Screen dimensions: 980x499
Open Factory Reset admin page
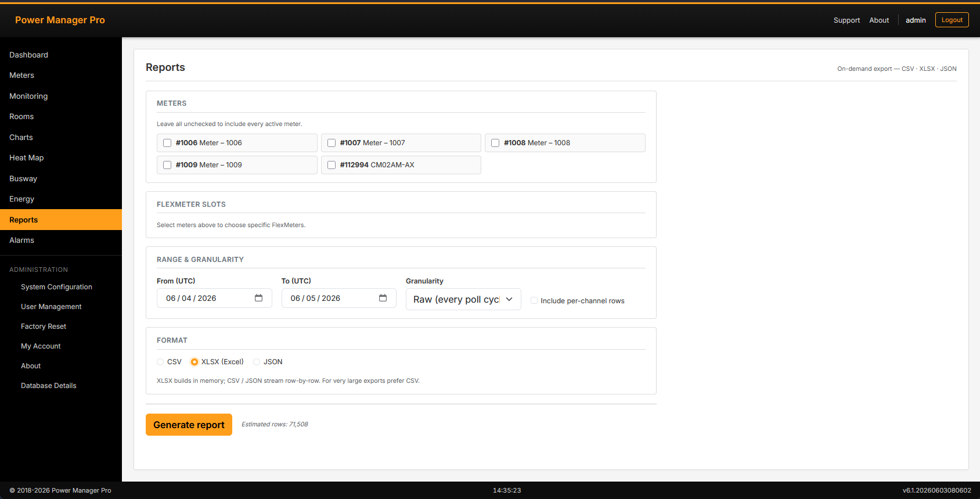[x=61, y=326]
